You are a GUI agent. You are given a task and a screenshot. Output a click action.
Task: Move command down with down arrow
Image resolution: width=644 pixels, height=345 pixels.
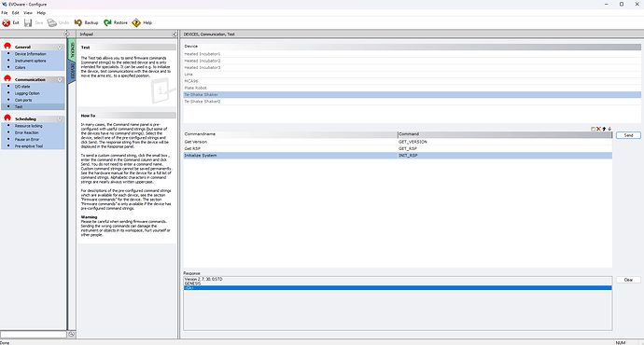point(609,129)
